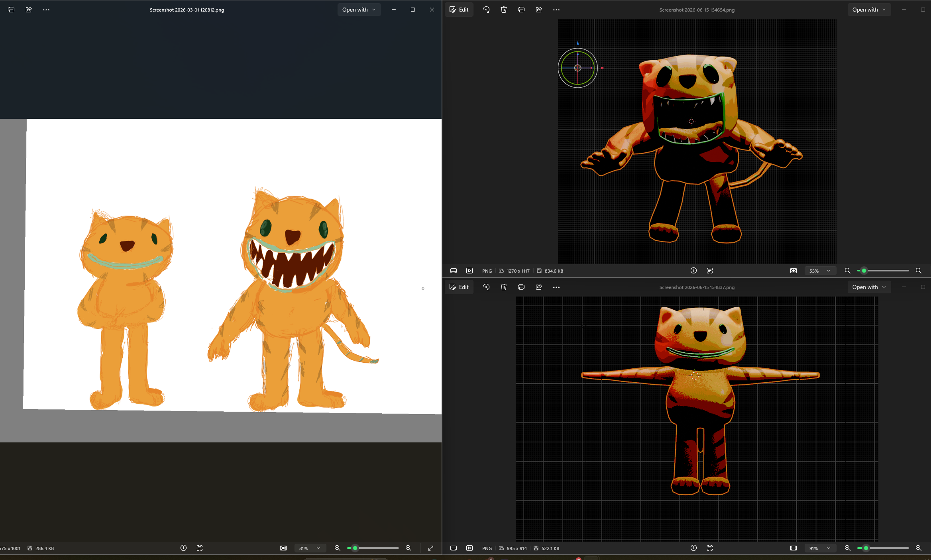
Task: Expand Open with in the top-right window
Action: pos(869,10)
